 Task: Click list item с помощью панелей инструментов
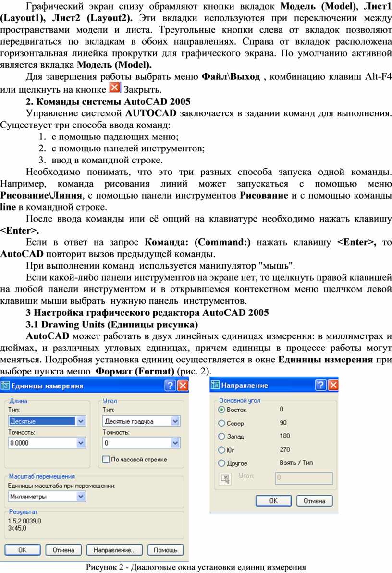(x=128, y=149)
